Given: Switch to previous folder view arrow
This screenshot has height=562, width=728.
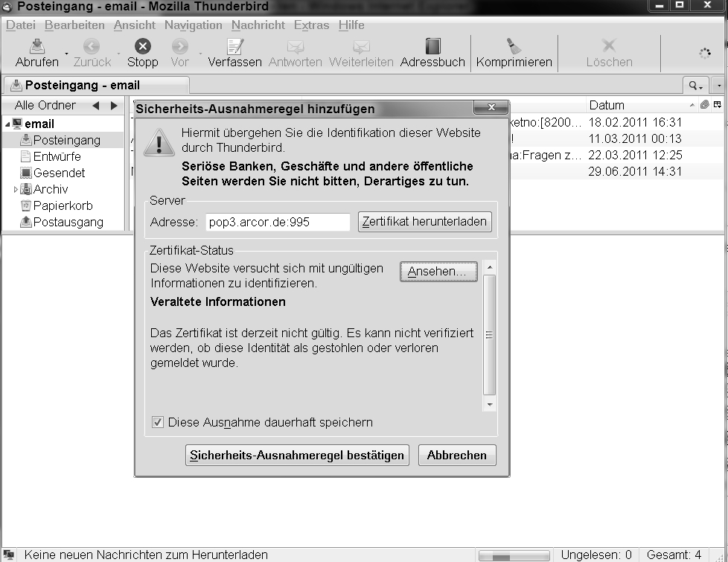Looking at the screenshot, I should (x=96, y=106).
